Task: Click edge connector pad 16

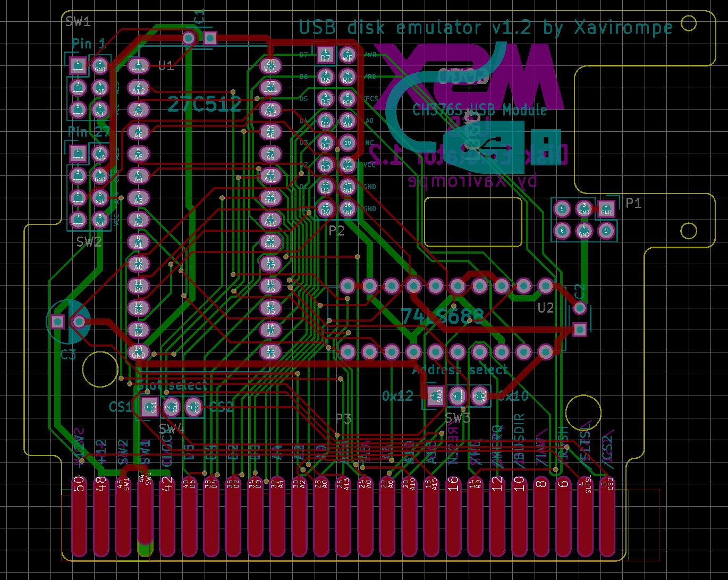Action: [453, 516]
